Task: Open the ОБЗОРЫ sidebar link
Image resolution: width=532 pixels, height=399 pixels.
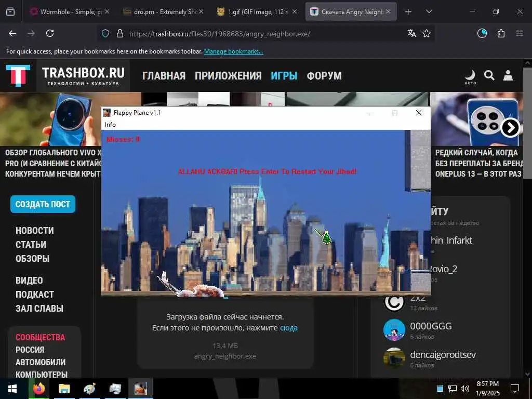Action: pyautogui.click(x=33, y=259)
